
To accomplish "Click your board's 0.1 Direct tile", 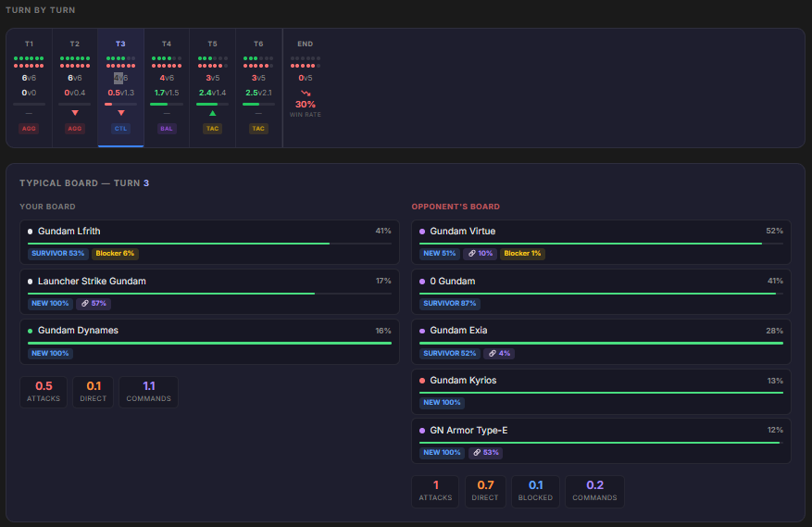I will pos(94,392).
